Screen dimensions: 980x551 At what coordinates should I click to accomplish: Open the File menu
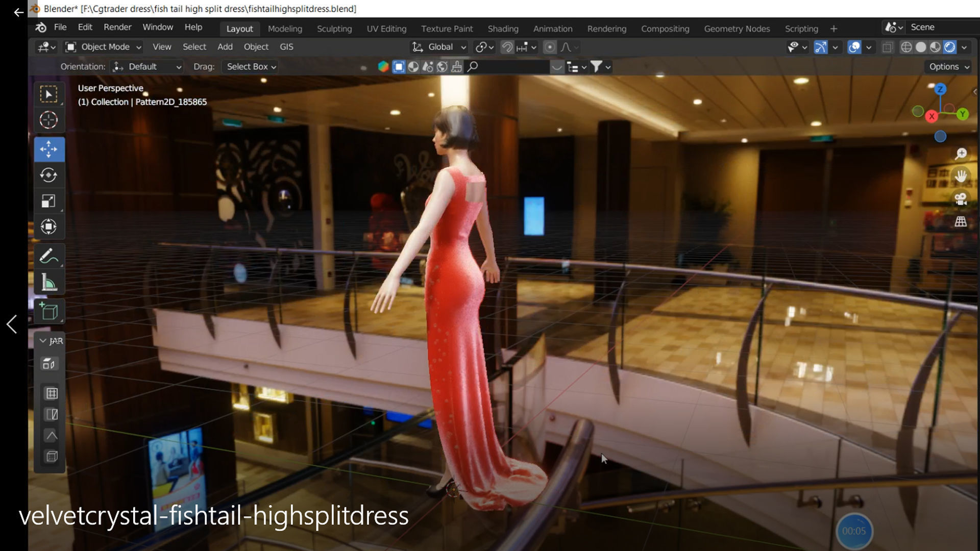60,28
